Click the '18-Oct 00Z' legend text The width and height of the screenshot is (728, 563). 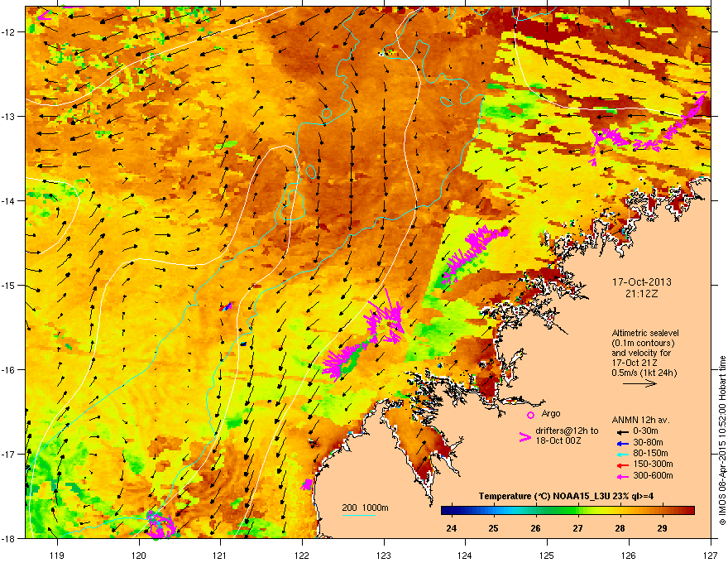click(x=558, y=440)
